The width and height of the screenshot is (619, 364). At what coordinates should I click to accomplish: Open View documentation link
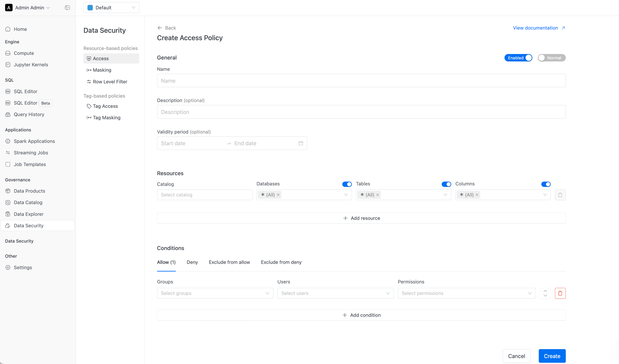tap(539, 28)
